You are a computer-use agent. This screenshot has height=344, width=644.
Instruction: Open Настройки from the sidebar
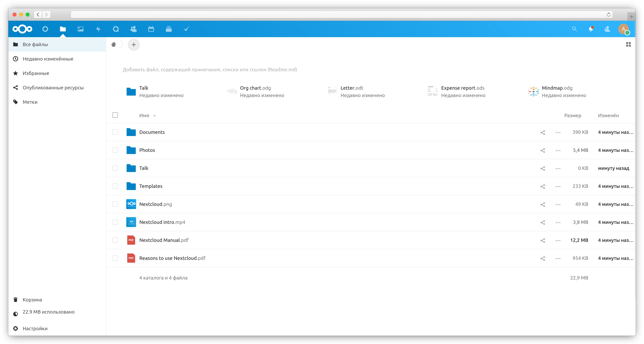click(x=35, y=328)
